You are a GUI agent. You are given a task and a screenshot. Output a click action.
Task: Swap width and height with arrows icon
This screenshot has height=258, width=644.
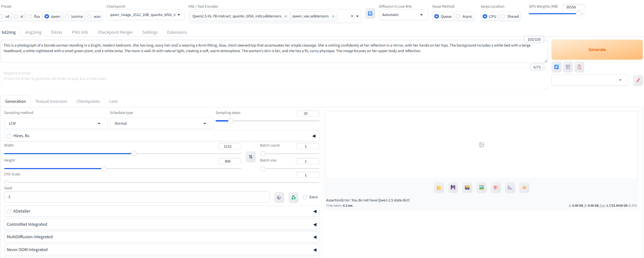[x=251, y=157]
